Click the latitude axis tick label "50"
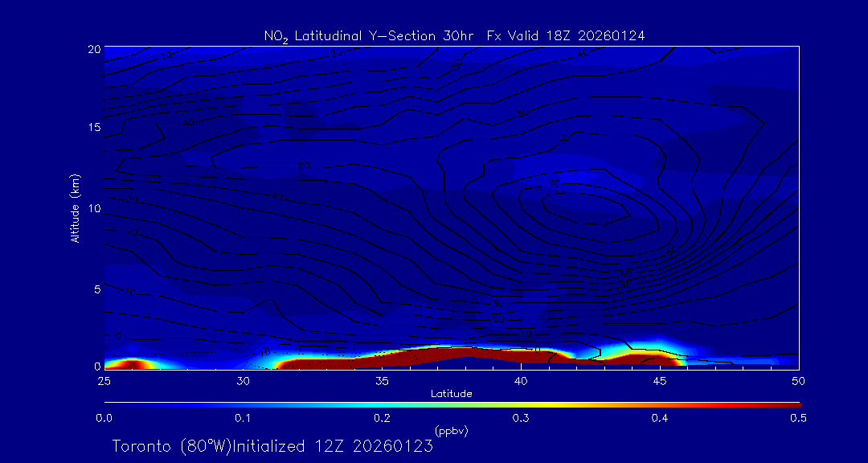This screenshot has height=463, width=868. coord(799,381)
